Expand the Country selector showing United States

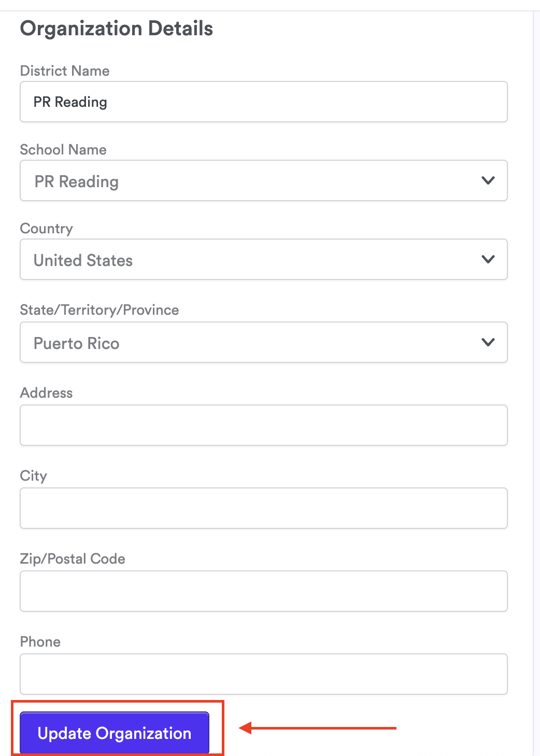coord(249,260)
